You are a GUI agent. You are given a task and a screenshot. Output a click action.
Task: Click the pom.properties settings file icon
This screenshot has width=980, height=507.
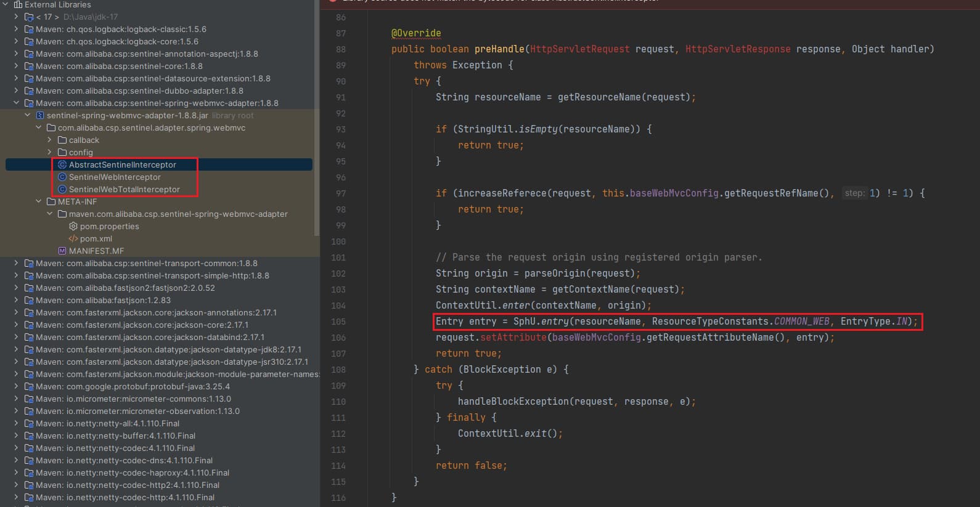click(73, 226)
